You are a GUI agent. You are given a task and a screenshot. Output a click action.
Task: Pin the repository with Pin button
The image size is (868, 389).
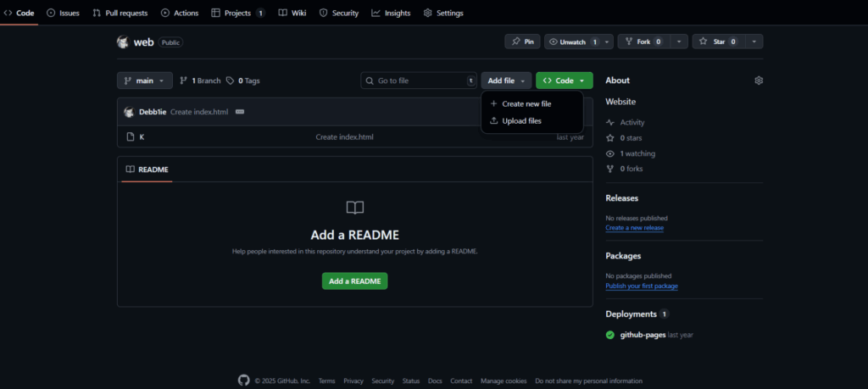pyautogui.click(x=522, y=42)
